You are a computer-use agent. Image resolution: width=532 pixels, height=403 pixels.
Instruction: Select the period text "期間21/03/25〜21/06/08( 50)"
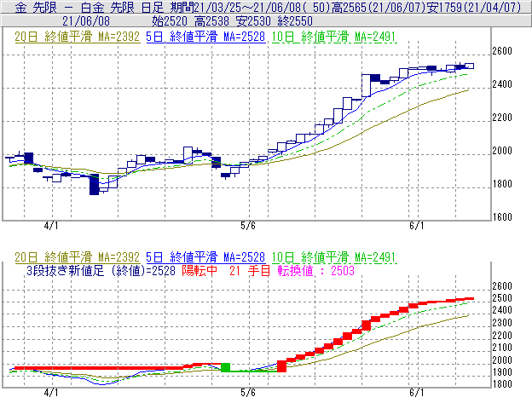click(251, 7)
